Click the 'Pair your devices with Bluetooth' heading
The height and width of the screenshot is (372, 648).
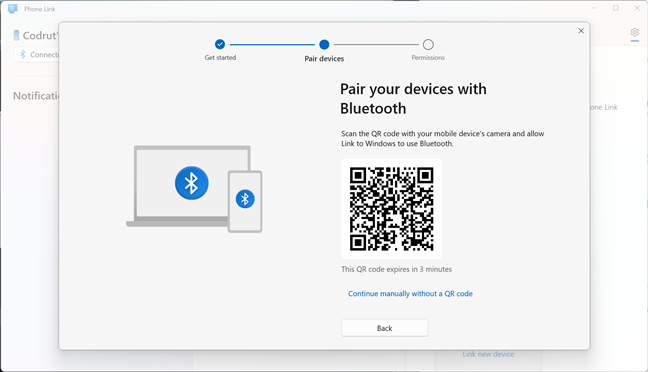[413, 99]
